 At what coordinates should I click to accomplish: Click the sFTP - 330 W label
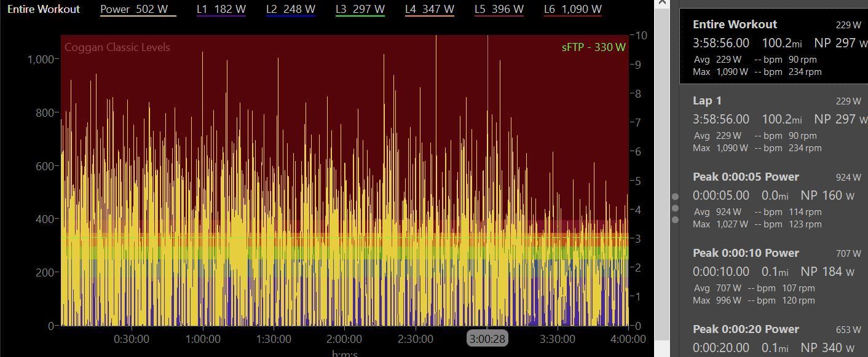click(593, 47)
